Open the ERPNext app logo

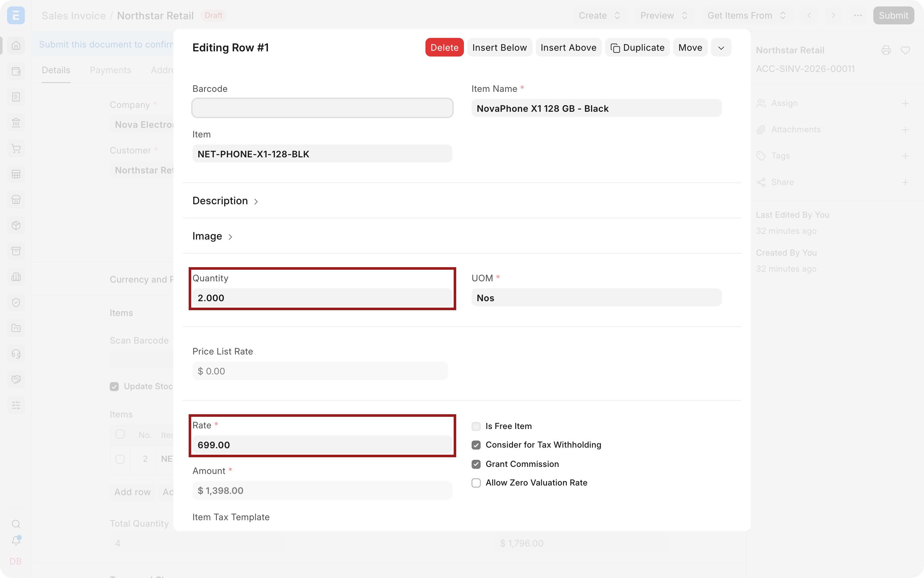(16, 15)
